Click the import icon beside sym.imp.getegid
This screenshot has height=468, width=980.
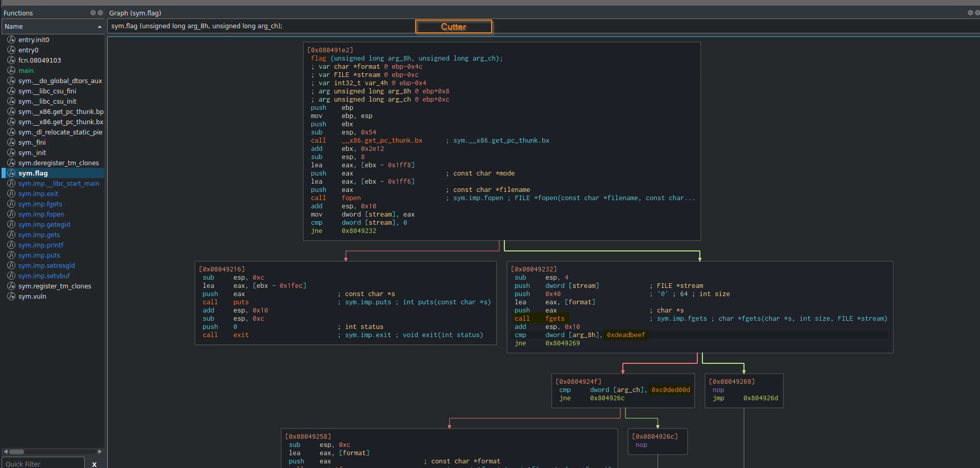point(11,224)
